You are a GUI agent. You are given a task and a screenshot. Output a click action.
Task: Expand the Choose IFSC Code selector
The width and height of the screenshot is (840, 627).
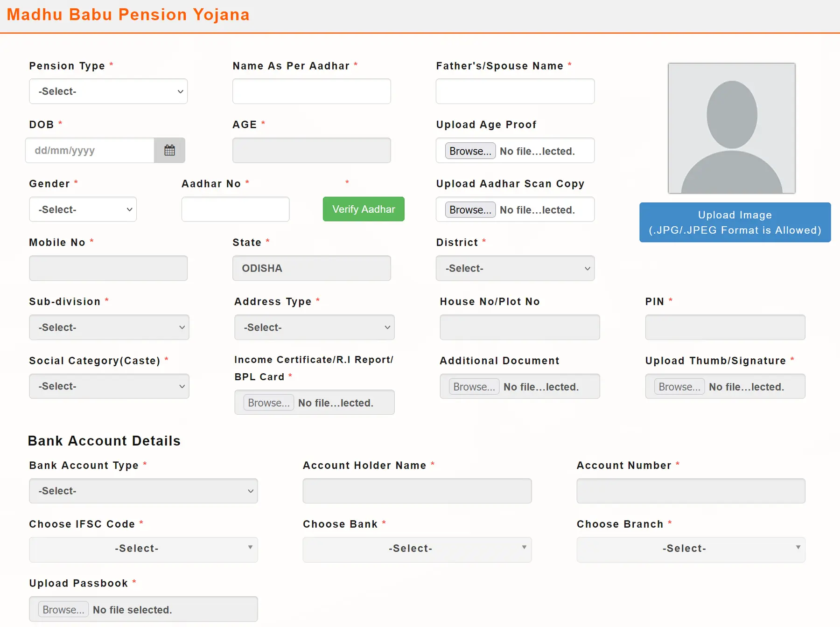click(x=143, y=550)
